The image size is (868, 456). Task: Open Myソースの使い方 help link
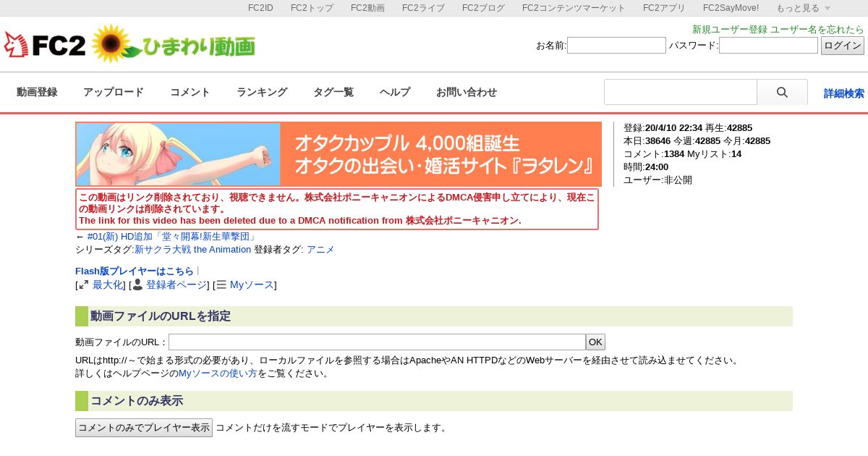pos(218,373)
